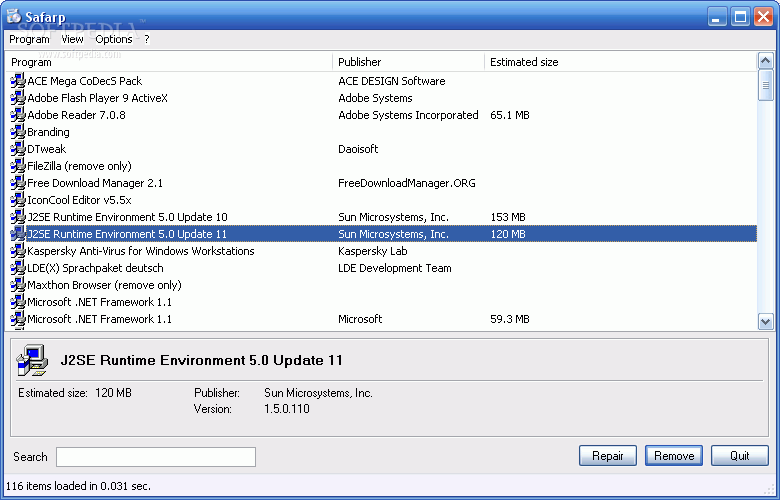Click the 153 MB size cell
Image resolution: width=780 pixels, height=500 pixels.
point(508,217)
